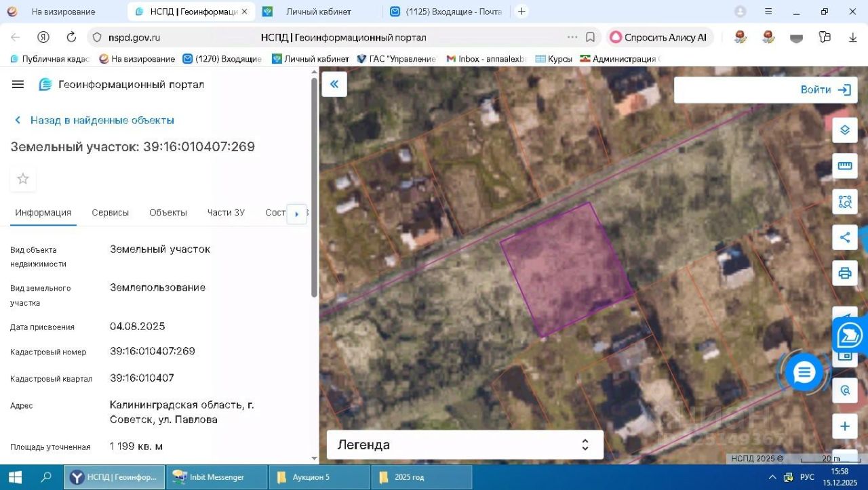This screenshot has height=490, width=868.
Task: Open Курсы bookmark
Action: (554, 59)
